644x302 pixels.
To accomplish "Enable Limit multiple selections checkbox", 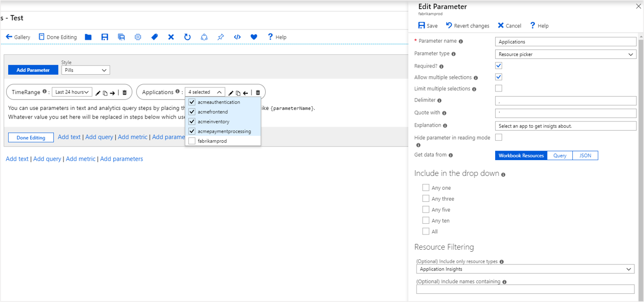I will point(499,88).
